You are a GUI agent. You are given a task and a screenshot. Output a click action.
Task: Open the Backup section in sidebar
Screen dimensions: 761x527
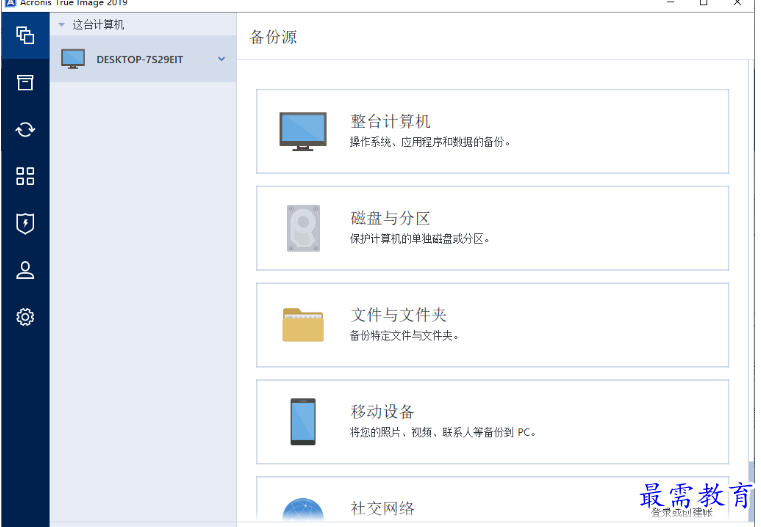[x=25, y=35]
